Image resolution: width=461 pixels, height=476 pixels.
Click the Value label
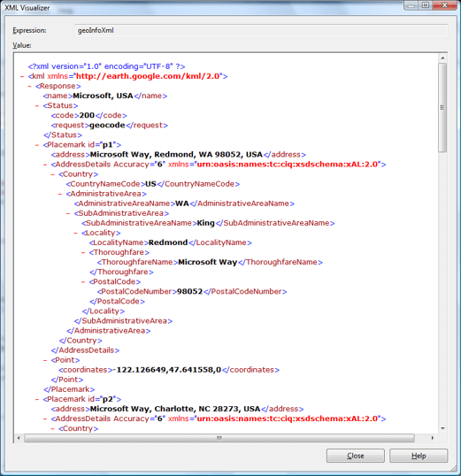pyautogui.click(x=22, y=45)
